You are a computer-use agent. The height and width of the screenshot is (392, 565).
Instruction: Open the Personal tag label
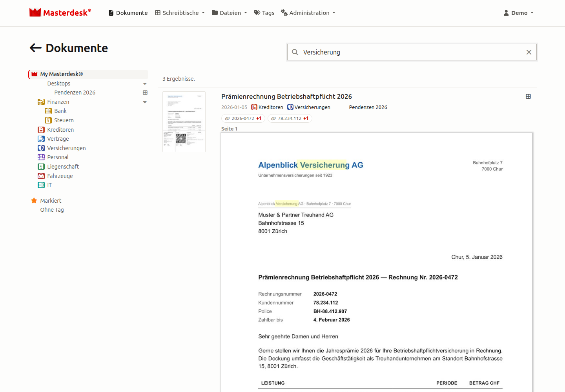tap(58, 157)
